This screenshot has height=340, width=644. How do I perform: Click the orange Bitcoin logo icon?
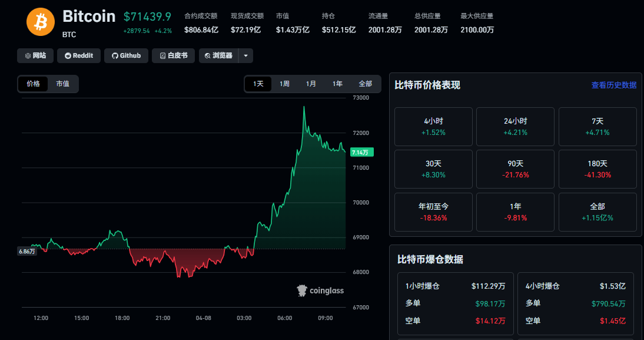[x=41, y=22]
